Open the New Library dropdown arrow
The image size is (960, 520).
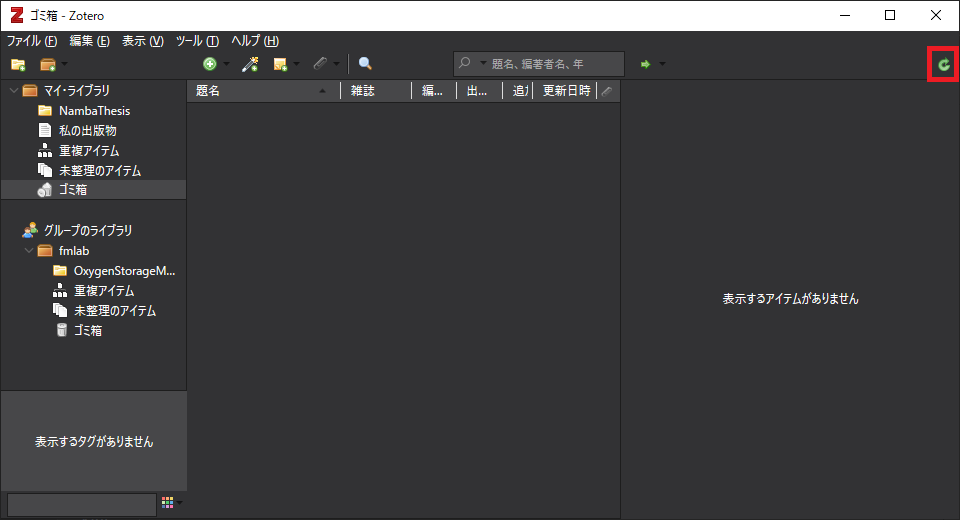pyautogui.click(x=64, y=64)
